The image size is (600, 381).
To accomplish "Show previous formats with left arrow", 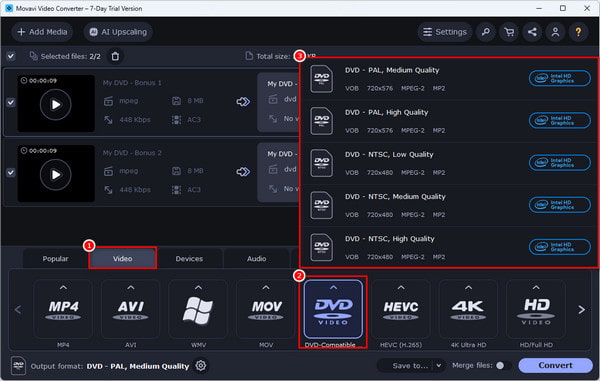I will click(18, 309).
